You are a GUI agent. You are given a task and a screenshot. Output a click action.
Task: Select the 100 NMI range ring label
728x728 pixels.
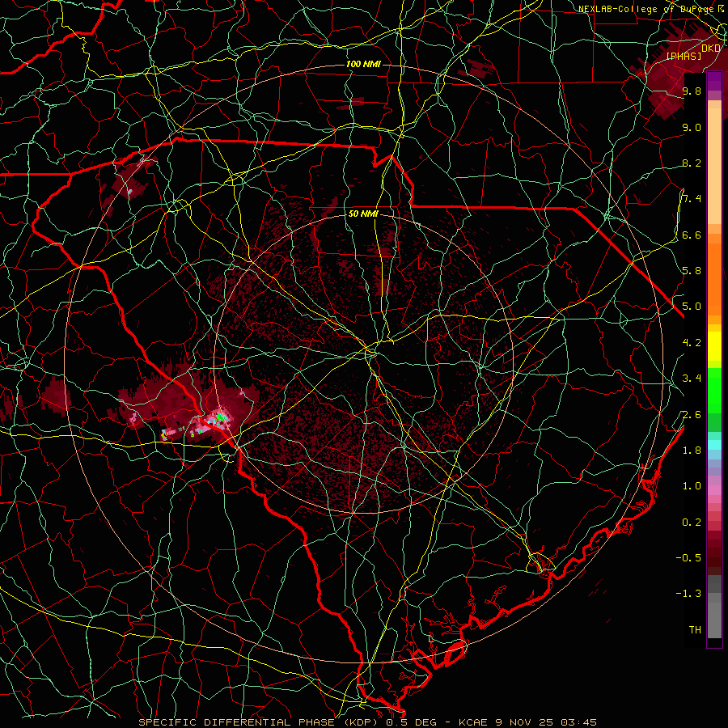(x=363, y=64)
